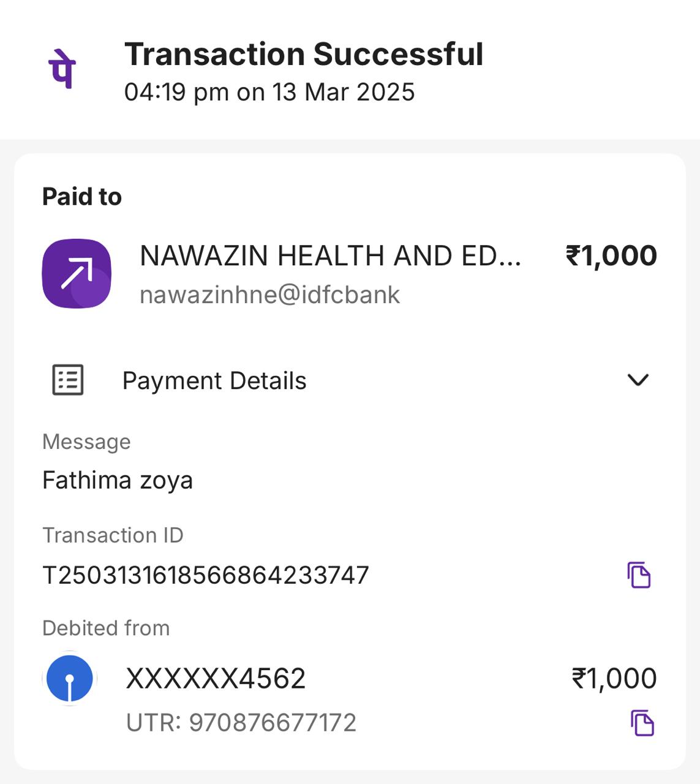This screenshot has height=784, width=700.
Task: Click the SBI bank logo icon
Action: point(70,679)
